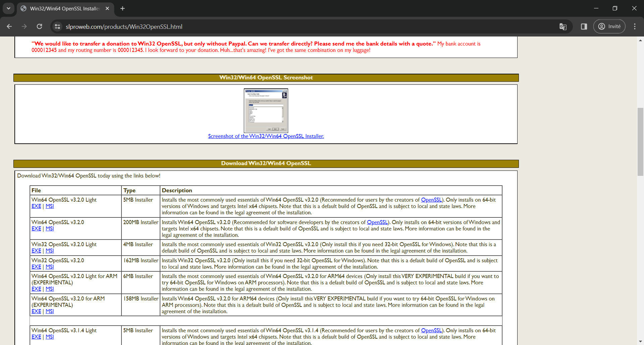This screenshot has width=644, height=345.
Task: Open the OpenSSL link in the v3.2.0 description
Action: click(x=377, y=222)
